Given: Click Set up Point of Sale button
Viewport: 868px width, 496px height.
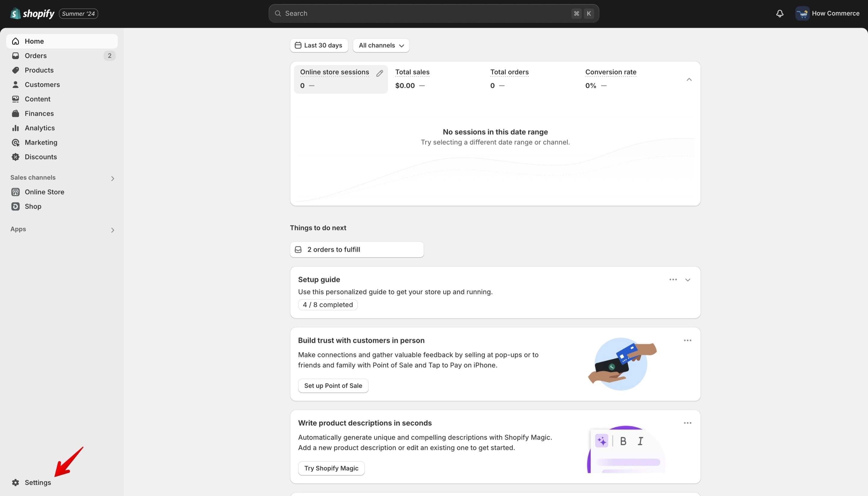Looking at the screenshot, I should click(x=333, y=386).
